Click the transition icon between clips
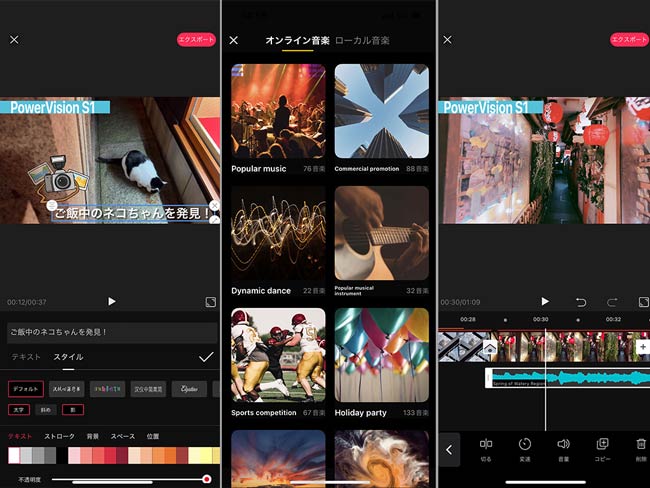Viewport: 650px width, 488px height. 490,347
